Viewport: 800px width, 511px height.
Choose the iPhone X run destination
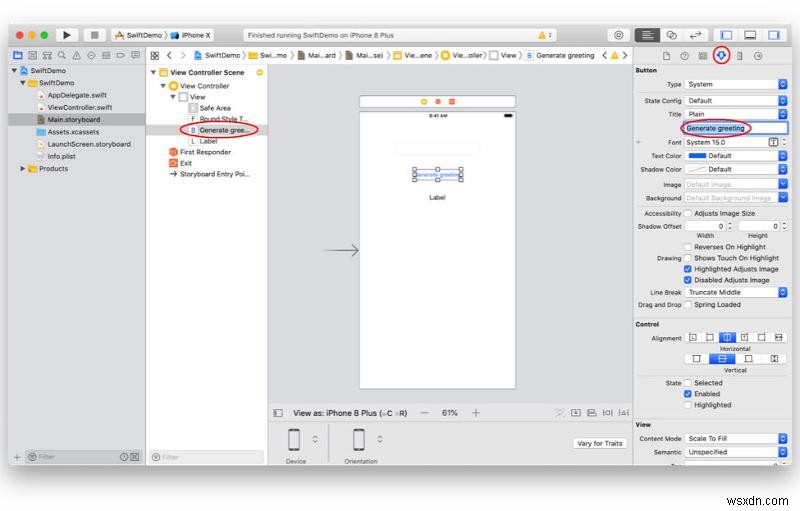click(x=191, y=35)
